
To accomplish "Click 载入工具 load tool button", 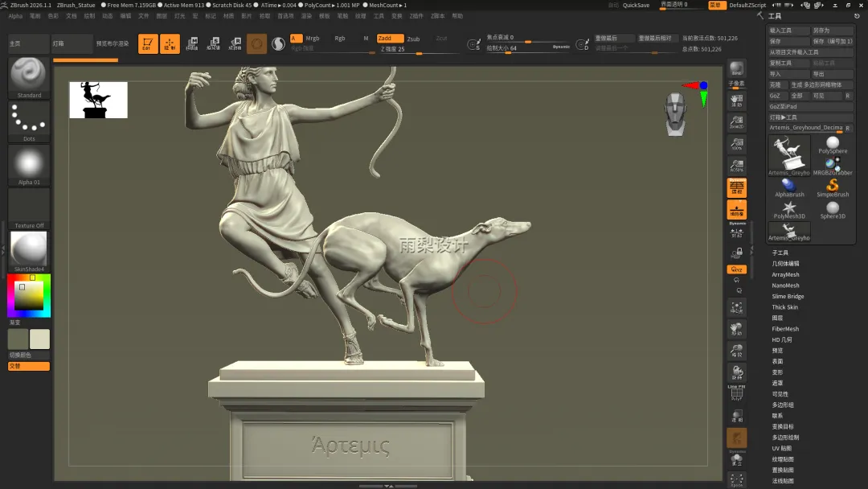I will coord(788,31).
